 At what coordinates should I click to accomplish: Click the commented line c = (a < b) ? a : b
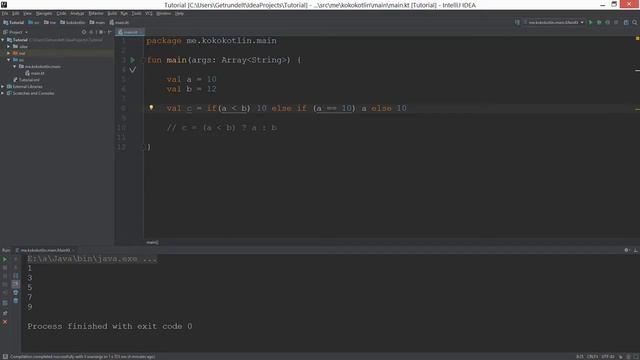click(x=222, y=128)
